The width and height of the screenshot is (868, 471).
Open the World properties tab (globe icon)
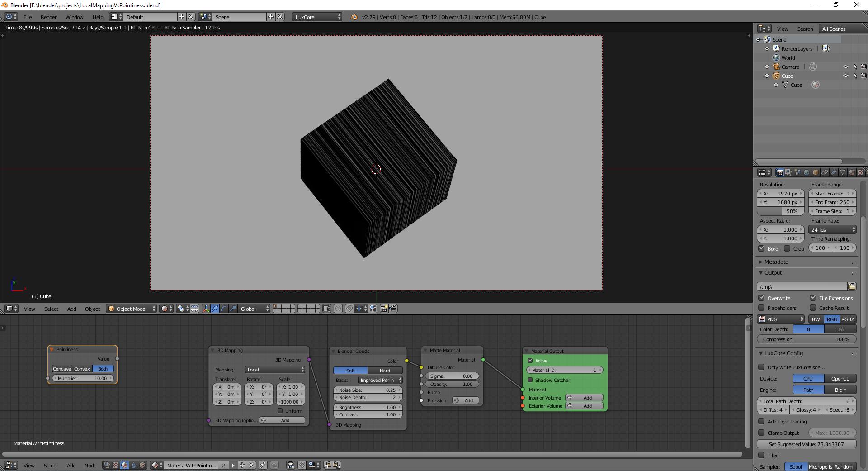(x=807, y=173)
